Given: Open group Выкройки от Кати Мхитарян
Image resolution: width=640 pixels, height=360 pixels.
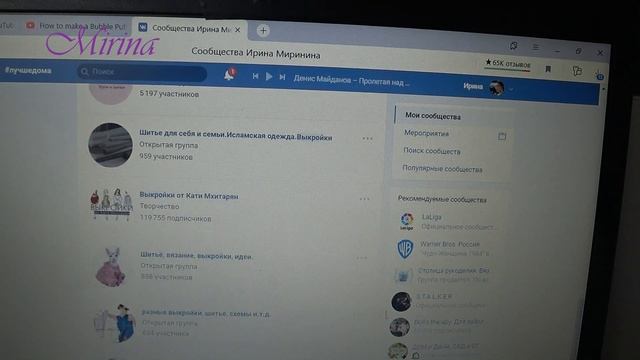Looking at the screenshot, I should point(189,196).
